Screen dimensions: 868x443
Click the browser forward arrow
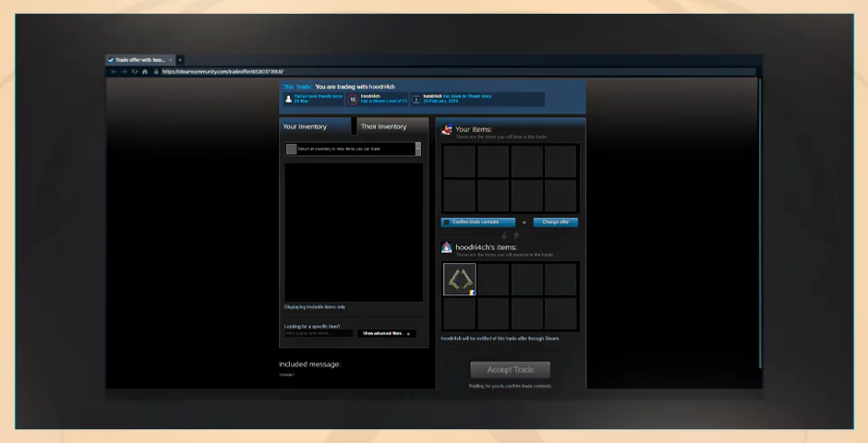coord(124,71)
